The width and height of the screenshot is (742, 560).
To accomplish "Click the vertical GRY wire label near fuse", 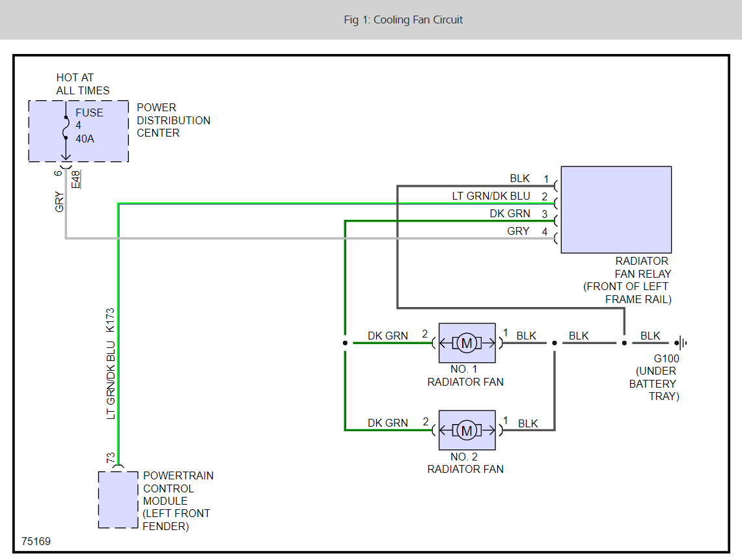I will point(60,202).
